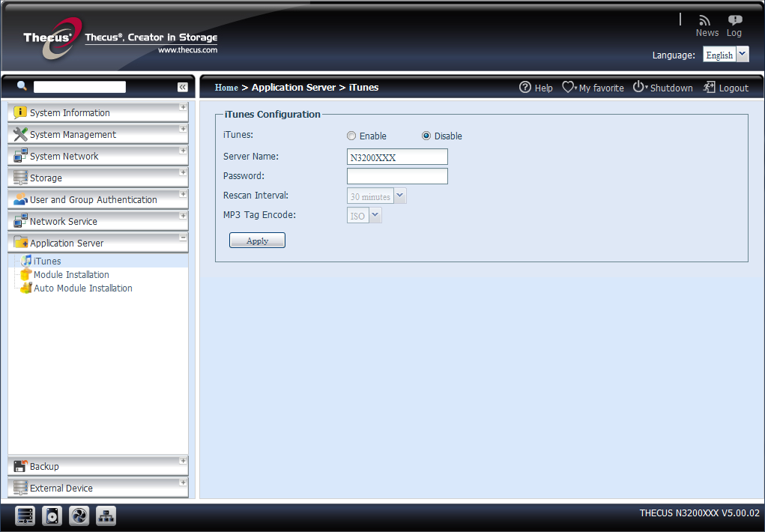Click the disk status icon in footer
The image size is (765, 532).
[x=52, y=516]
